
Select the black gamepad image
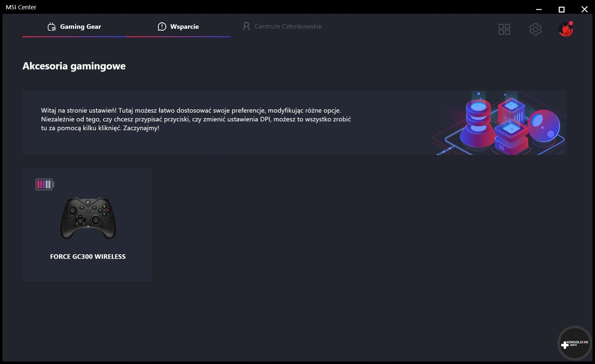click(x=88, y=218)
